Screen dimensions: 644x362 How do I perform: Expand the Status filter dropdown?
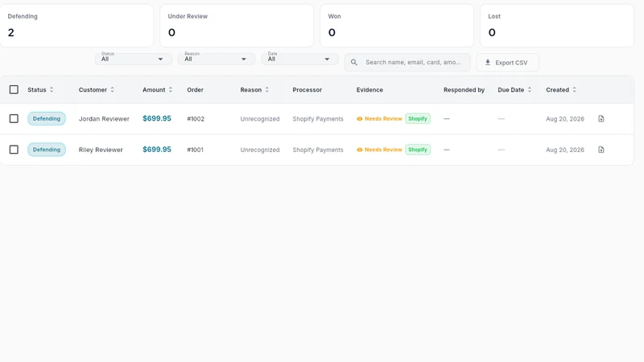tap(133, 59)
